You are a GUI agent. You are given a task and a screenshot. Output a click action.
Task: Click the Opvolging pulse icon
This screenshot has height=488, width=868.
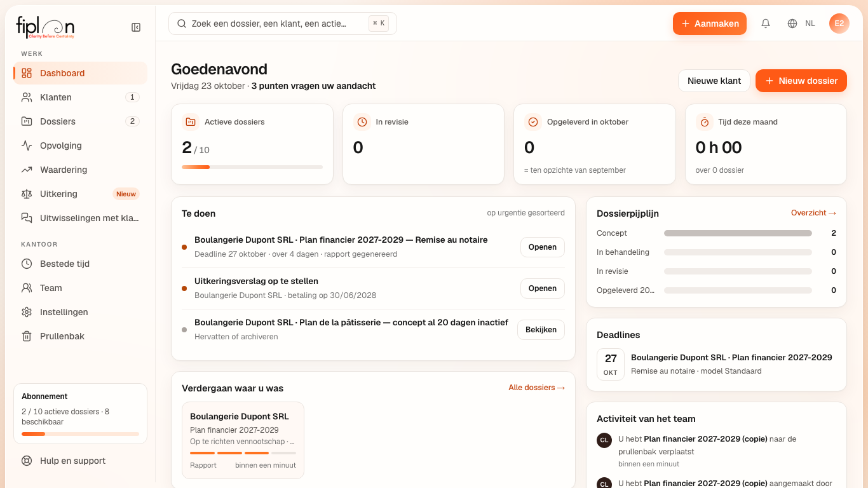click(27, 146)
